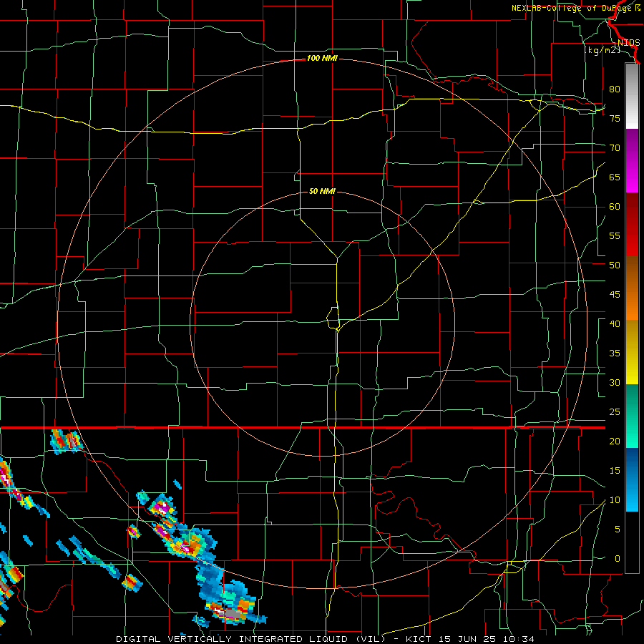Select the yellow band on the color scale
The height and width of the screenshot is (644, 644).
[632, 352]
